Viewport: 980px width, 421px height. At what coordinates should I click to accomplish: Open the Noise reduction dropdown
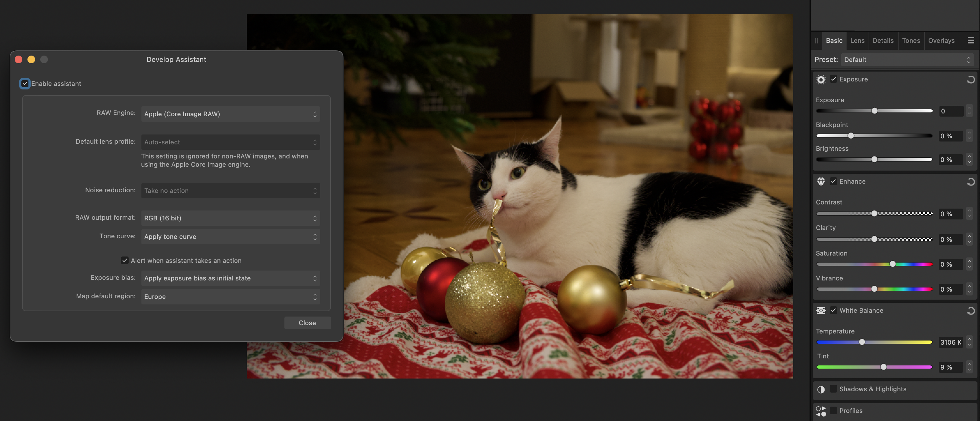(x=230, y=190)
